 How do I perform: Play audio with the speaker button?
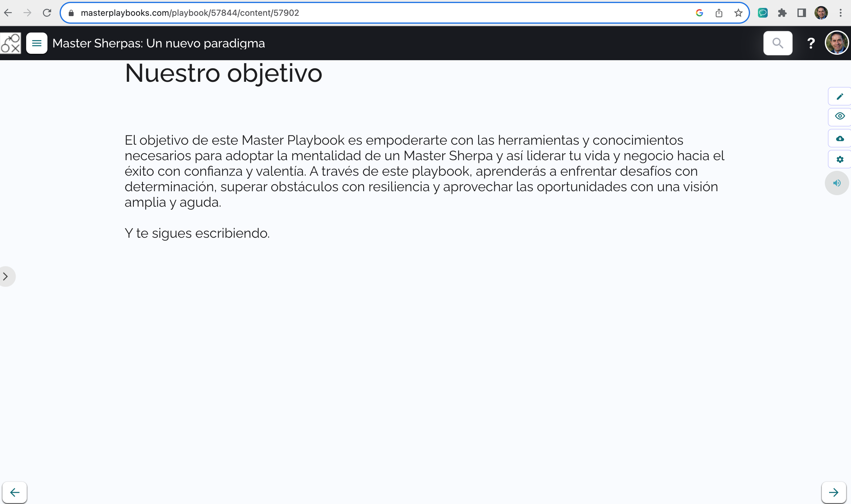pyautogui.click(x=837, y=183)
